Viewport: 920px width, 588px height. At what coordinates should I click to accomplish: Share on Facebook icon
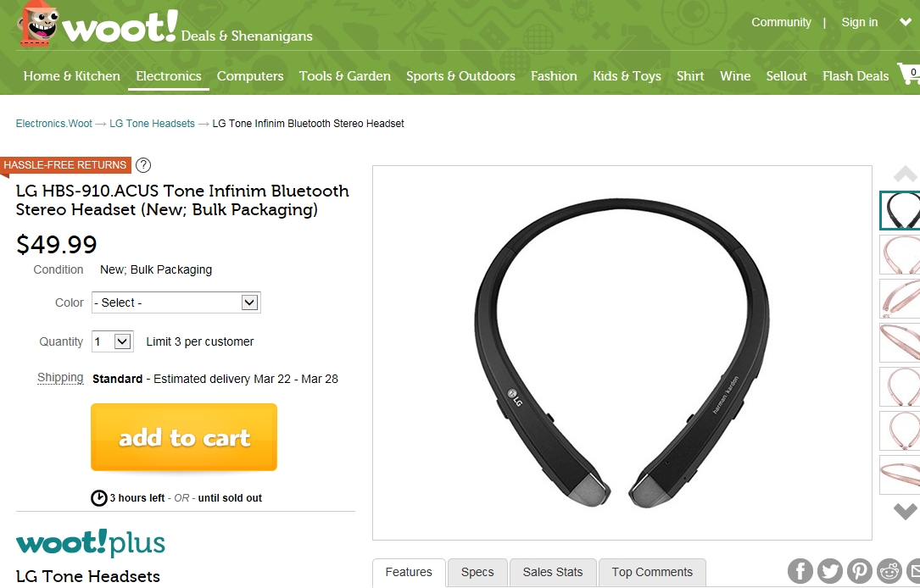click(x=800, y=571)
